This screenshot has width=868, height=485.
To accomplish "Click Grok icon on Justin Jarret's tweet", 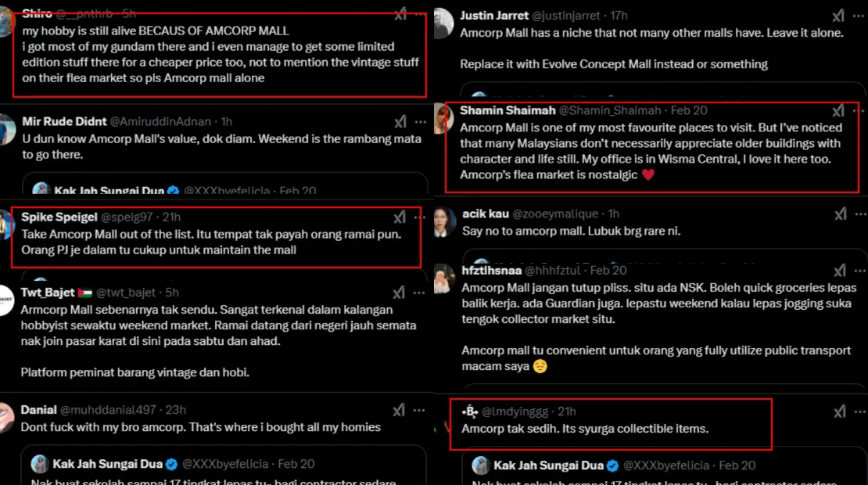I will click(838, 16).
